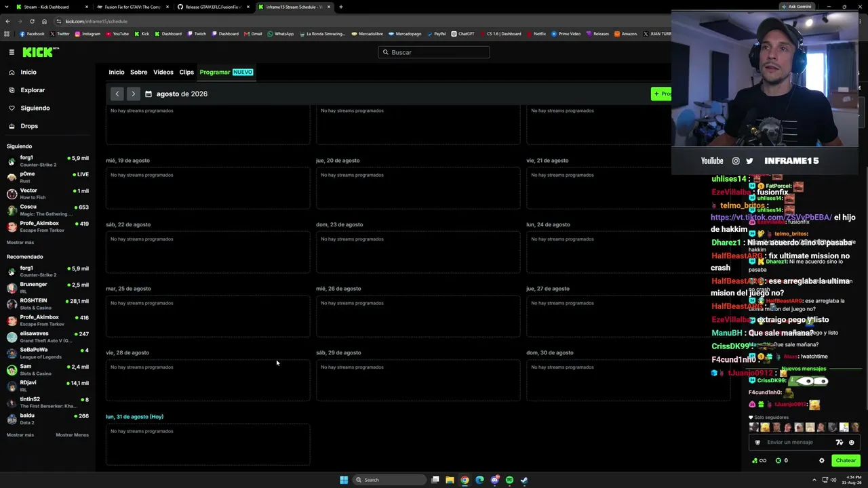Switch to the channel Inicio tab
The image size is (868, 488).
click(x=117, y=72)
